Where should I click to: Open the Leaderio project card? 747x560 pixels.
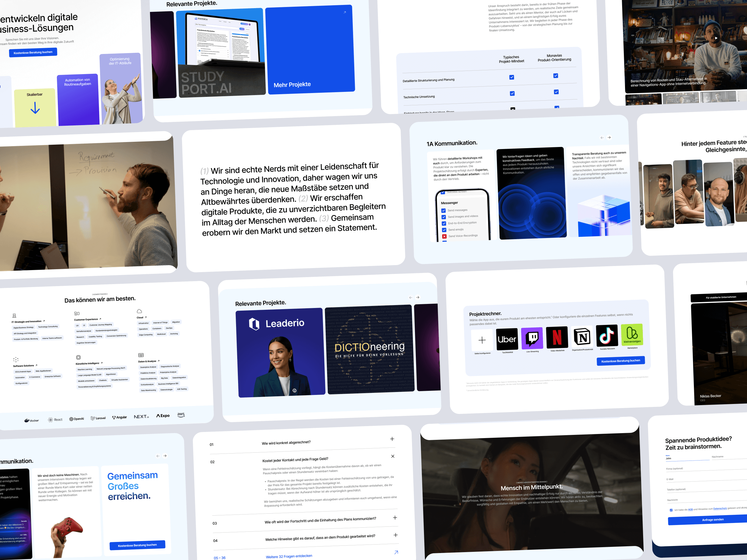tap(280, 353)
